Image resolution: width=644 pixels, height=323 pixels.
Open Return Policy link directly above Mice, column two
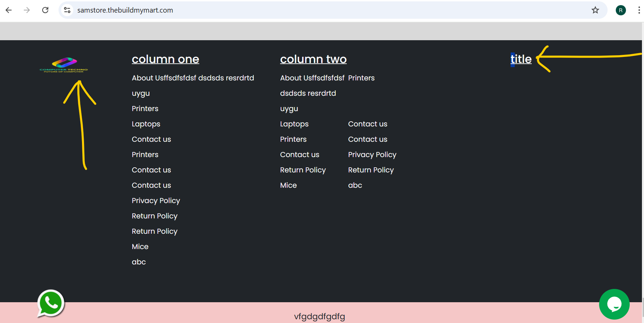[303, 170]
